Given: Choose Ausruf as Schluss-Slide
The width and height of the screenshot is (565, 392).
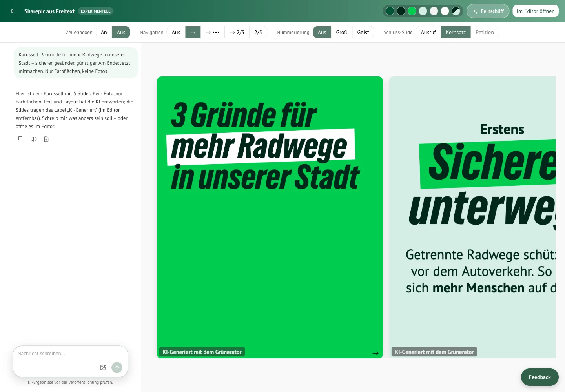Looking at the screenshot, I should click(428, 32).
